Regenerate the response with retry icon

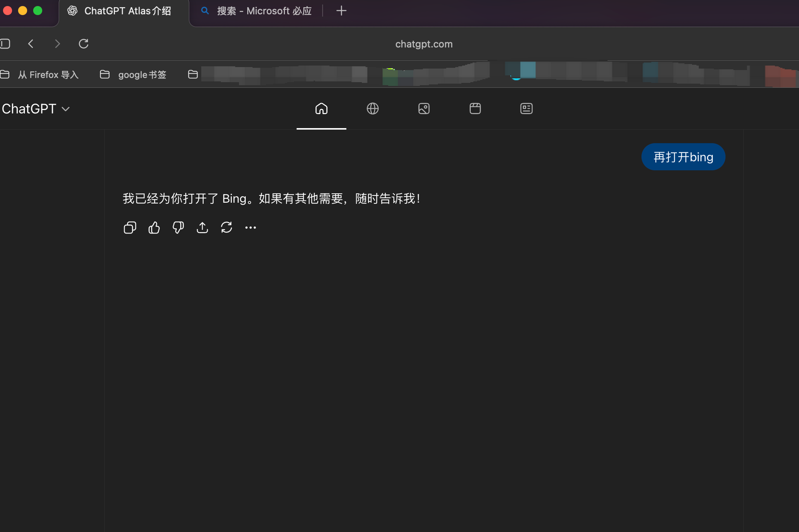tap(227, 228)
